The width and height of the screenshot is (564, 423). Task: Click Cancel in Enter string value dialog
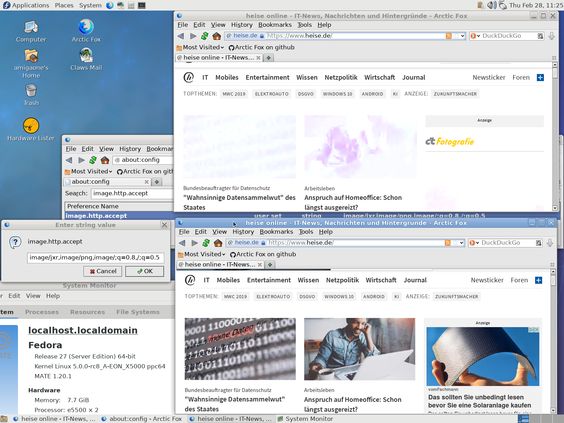[103, 271]
